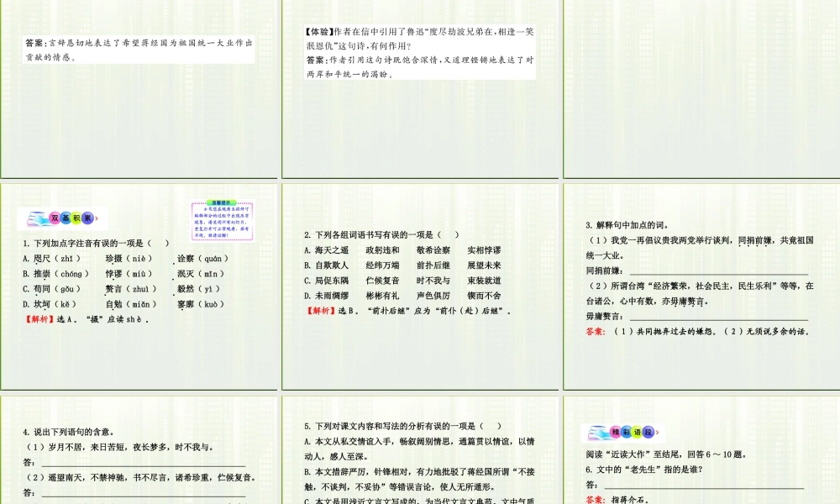The height and width of the screenshot is (504, 840).
Task: Click the 双基积累 banner icon
Action: point(62,218)
